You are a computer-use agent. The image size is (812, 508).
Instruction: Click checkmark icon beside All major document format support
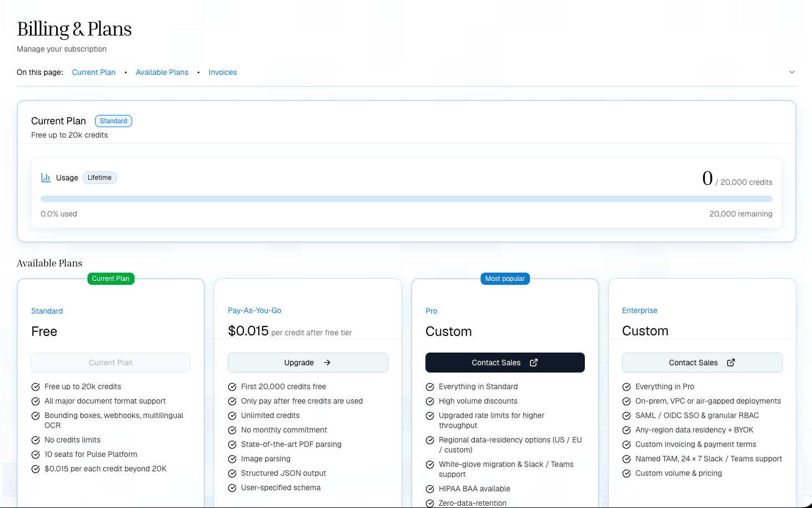(36, 401)
